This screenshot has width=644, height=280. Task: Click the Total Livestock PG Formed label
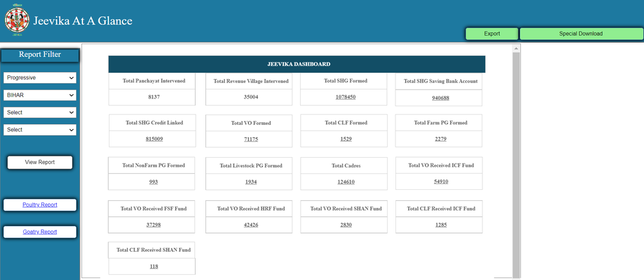tap(251, 166)
